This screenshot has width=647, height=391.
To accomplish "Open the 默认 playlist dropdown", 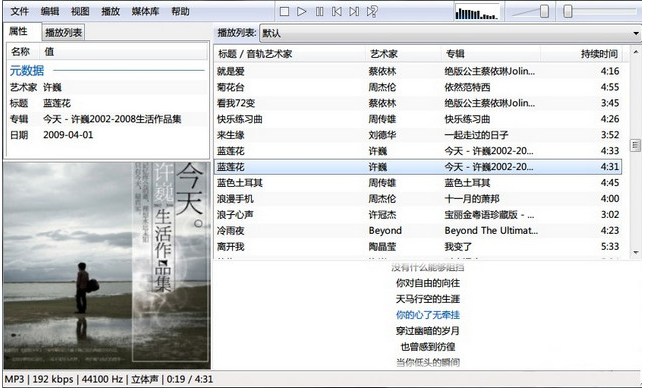I will (x=450, y=33).
